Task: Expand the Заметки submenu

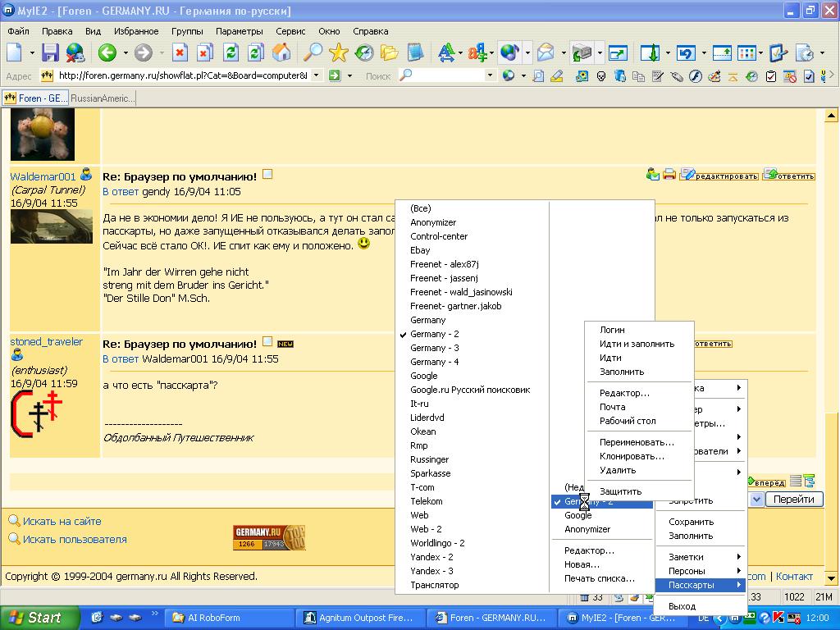Action: [x=701, y=557]
